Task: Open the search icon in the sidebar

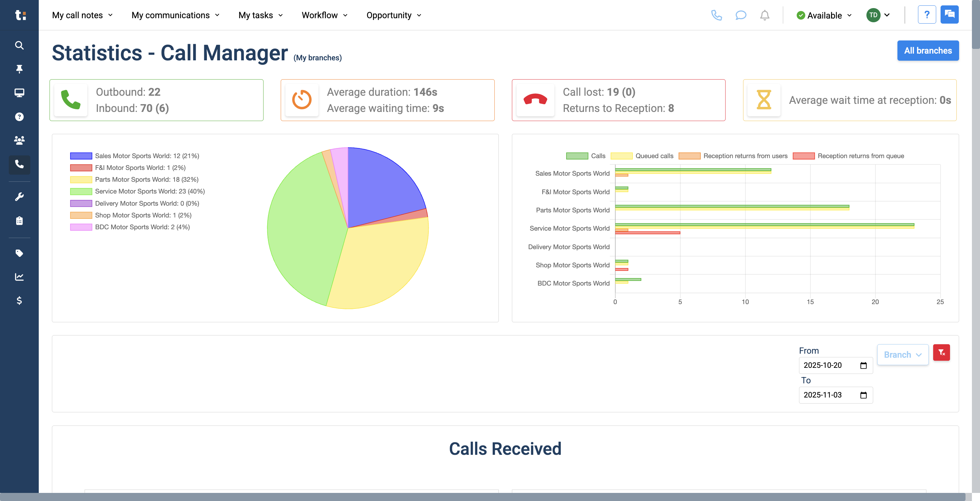Action: (x=19, y=45)
